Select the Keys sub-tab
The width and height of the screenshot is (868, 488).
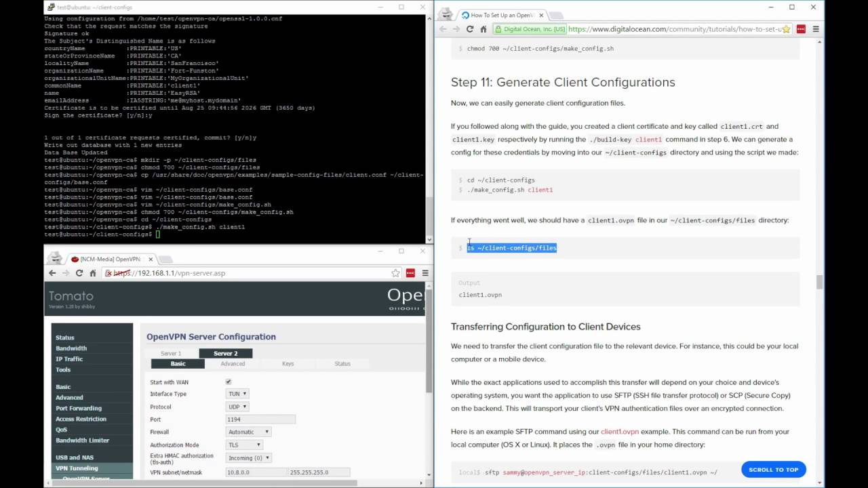click(x=288, y=364)
